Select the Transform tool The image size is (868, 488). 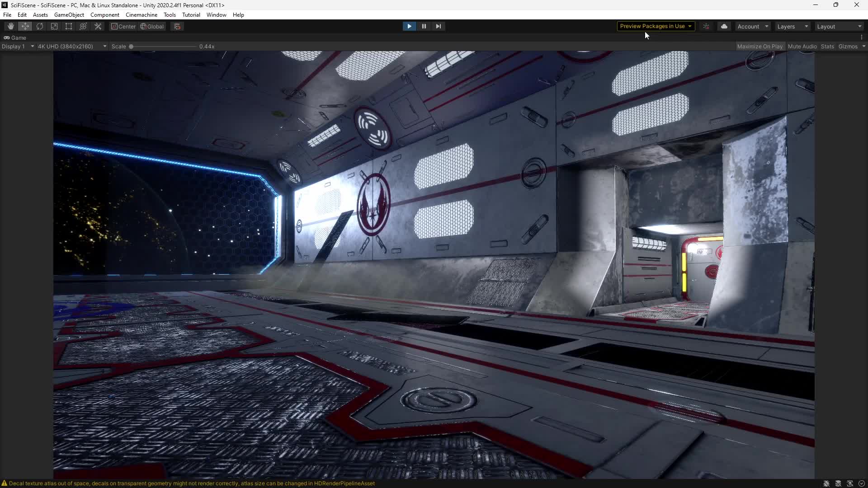tap(83, 26)
